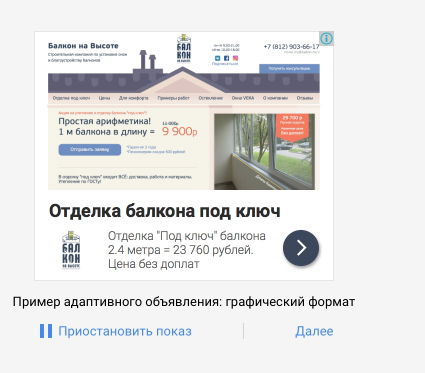Select Для комфорта in the banner menu
This screenshot has height=373, width=425.
click(x=134, y=98)
